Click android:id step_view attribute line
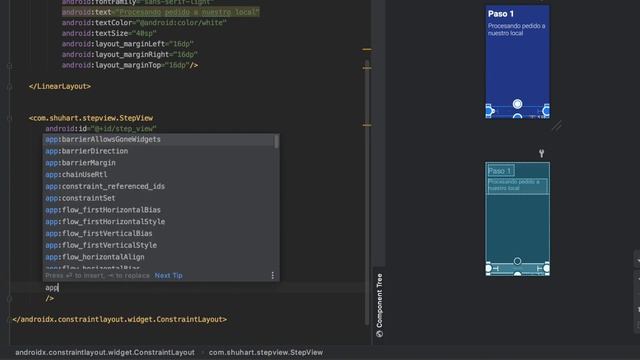 click(x=101, y=129)
